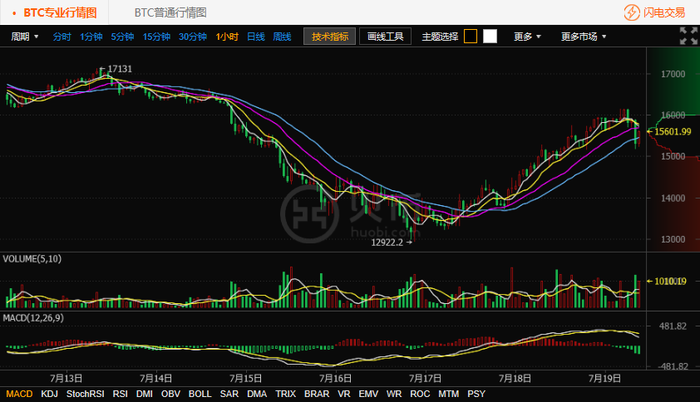Expand the 更多 dropdown menu
This screenshot has width=700, height=402.
click(x=527, y=37)
